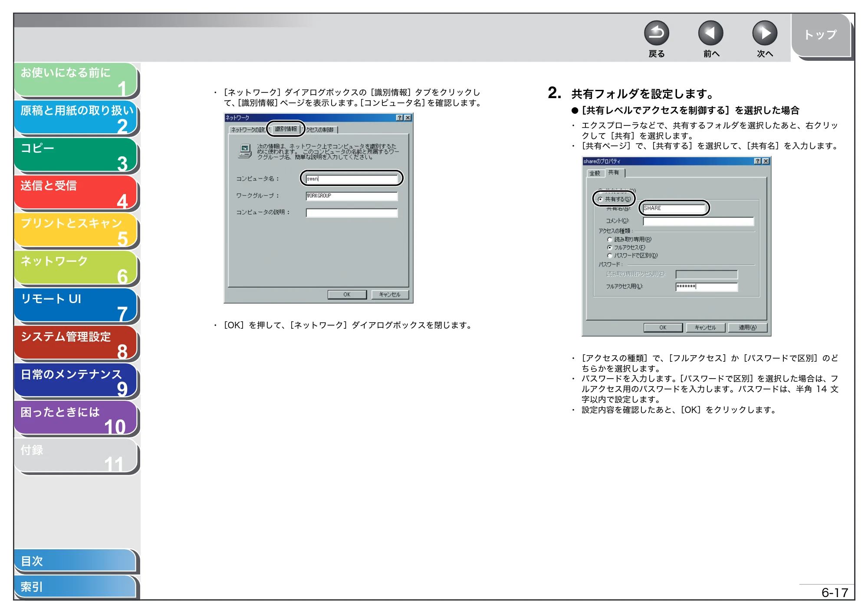Select the 共有する radio button

tap(600, 199)
